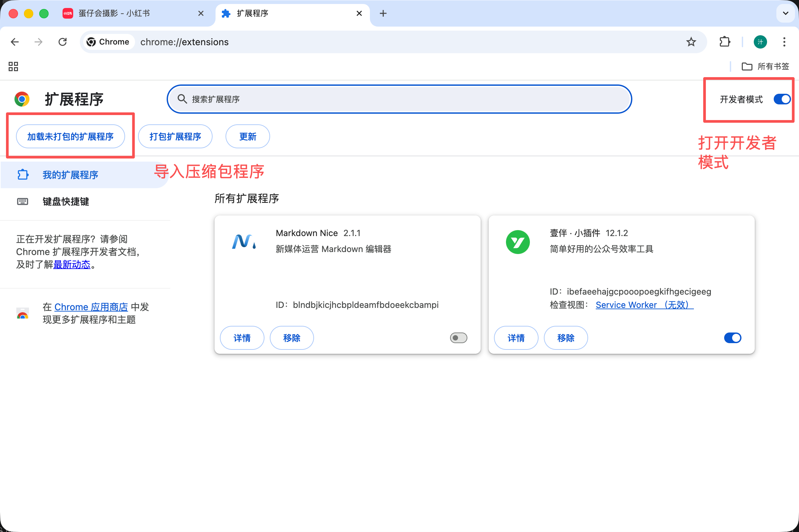Click 加载未打包的扩展程序 button
Screen dimensions: 799x532
point(71,136)
